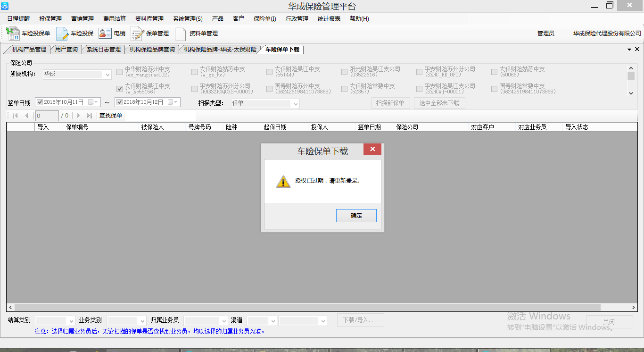Image resolution: width=644 pixels, height=352 pixels.
Task: Go to the previous record in navigator
Action: pyautogui.click(x=26, y=116)
